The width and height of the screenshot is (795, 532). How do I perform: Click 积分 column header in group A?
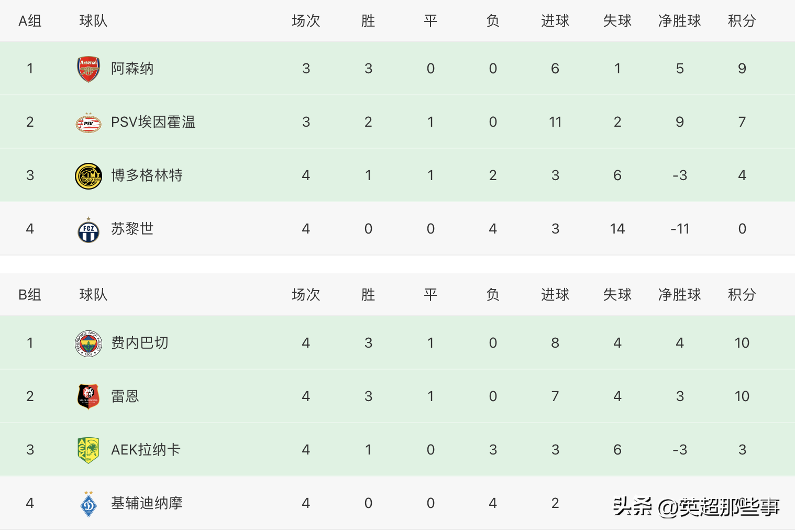pyautogui.click(x=742, y=21)
